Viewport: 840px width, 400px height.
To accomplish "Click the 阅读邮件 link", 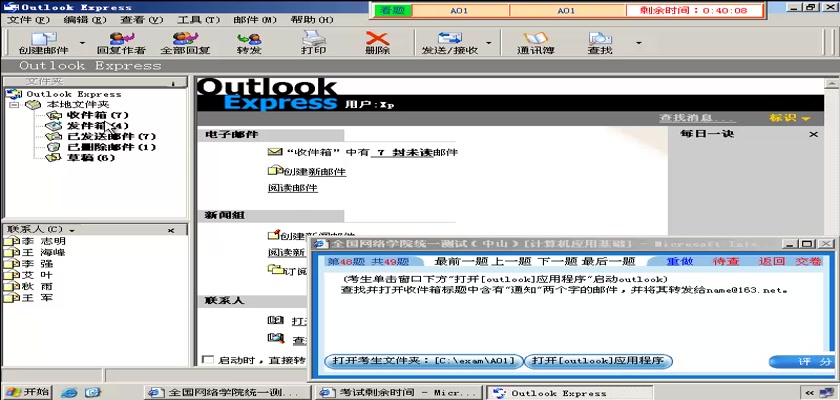I will [x=293, y=188].
